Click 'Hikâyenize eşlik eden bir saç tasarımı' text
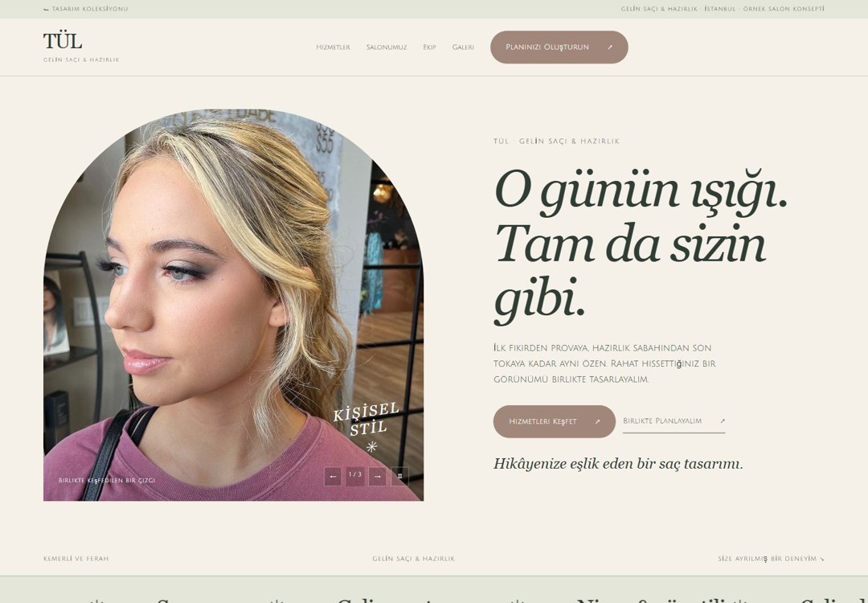This screenshot has width=868, height=603. [x=618, y=464]
